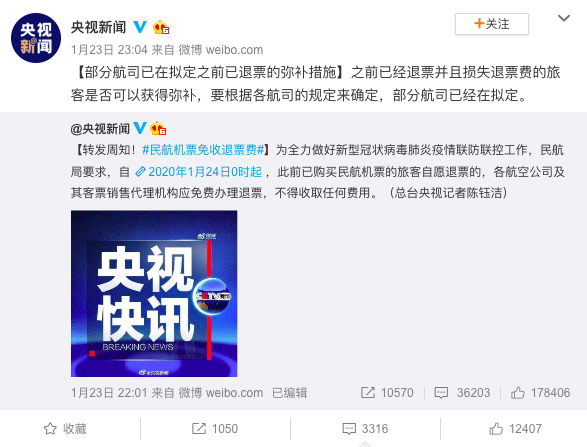Viewport: 587px width, 447px height.
Task: Click the blue V badge beside @央视新闻
Action: point(140,128)
